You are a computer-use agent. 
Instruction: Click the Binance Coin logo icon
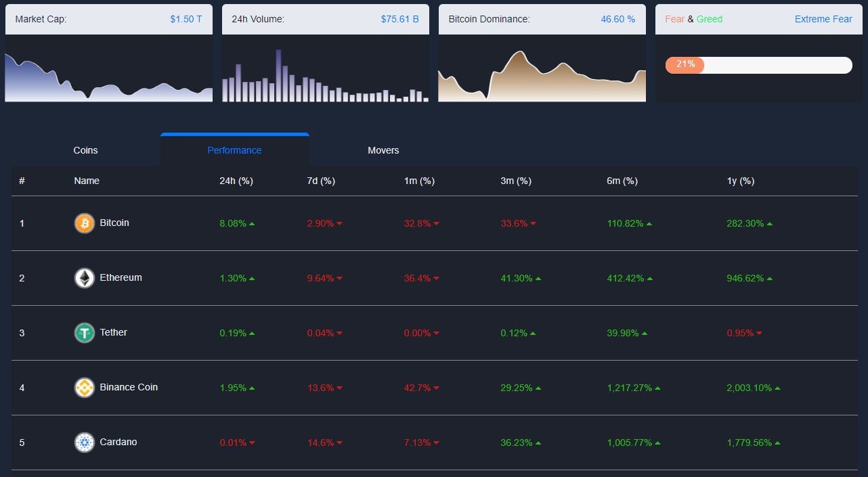pyautogui.click(x=84, y=388)
